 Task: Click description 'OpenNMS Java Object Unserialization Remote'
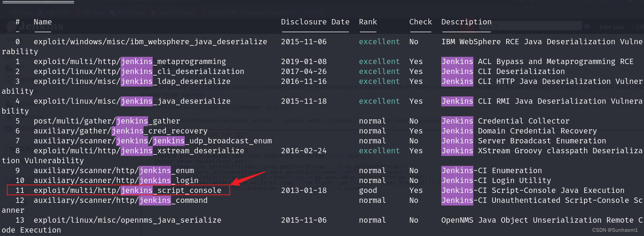[x=537, y=220]
